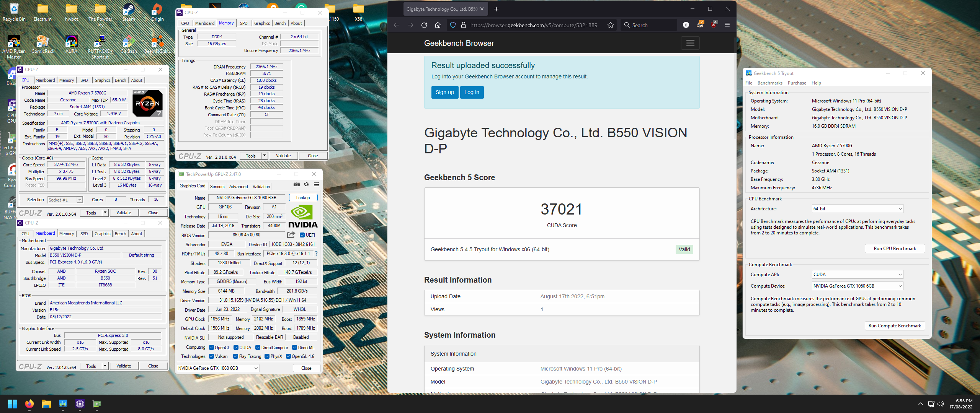Open File Explorer from the taskbar
980x413 pixels.
coord(46,404)
